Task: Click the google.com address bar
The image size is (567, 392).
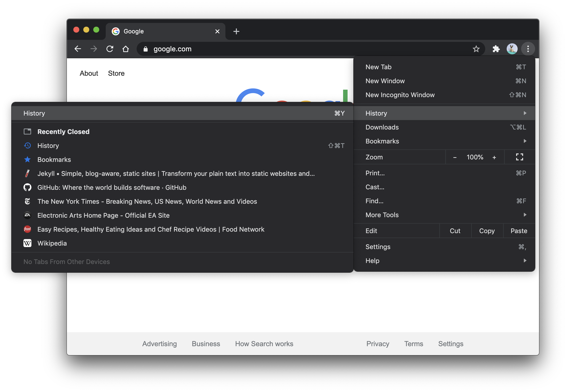Action: (x=310, y=49)
